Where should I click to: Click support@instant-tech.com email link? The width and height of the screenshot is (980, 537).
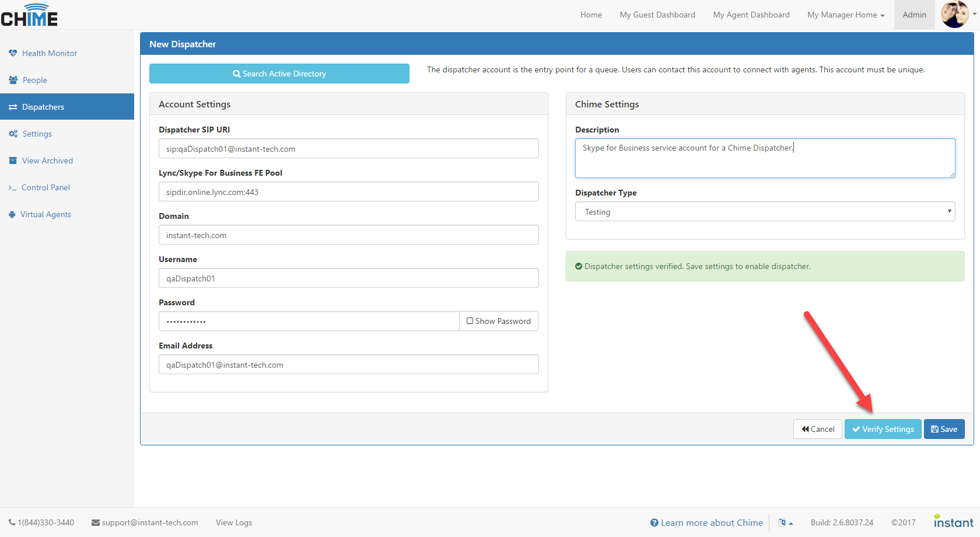[150, 522]
